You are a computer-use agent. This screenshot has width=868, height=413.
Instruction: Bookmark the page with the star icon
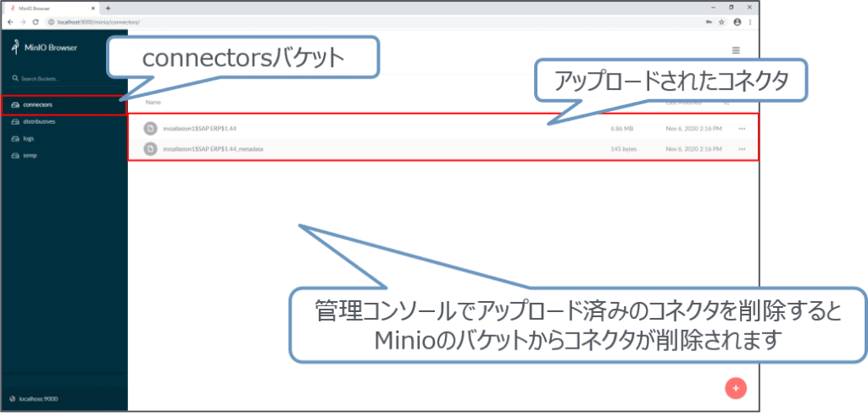point(721,22)
